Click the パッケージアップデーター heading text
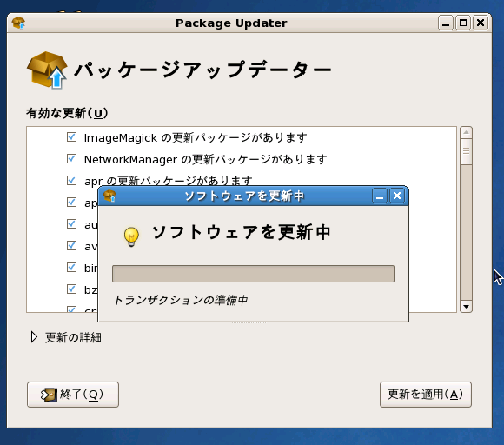The image size is (504, 445). click(203, 70)
